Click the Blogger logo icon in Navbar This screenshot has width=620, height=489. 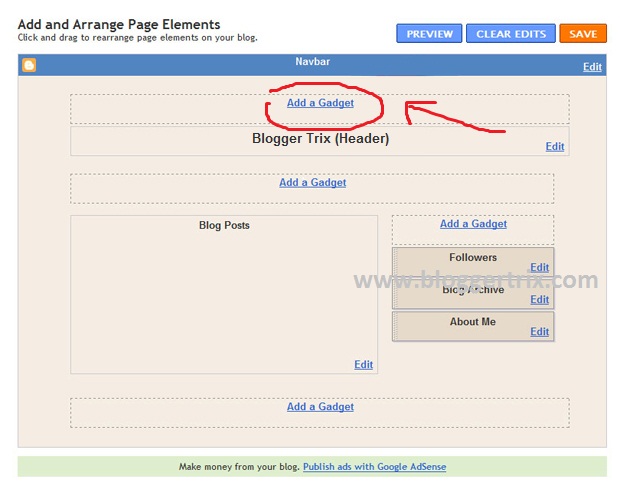[x=29, y=65]
